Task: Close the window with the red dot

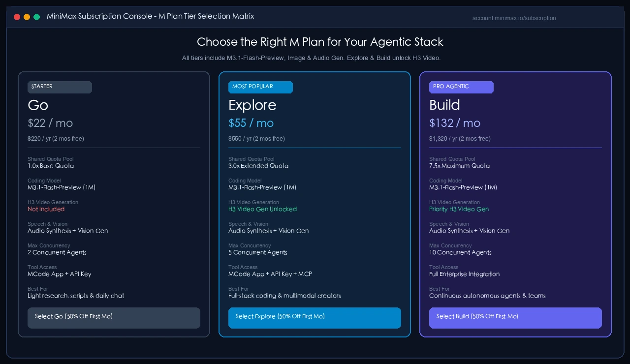Action: pos(17,17)
